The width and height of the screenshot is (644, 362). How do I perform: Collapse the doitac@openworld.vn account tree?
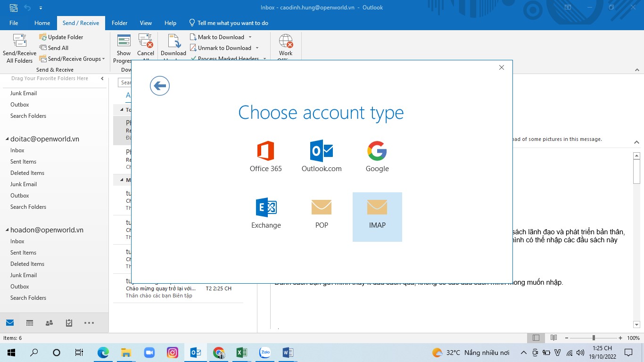[7, 139]
